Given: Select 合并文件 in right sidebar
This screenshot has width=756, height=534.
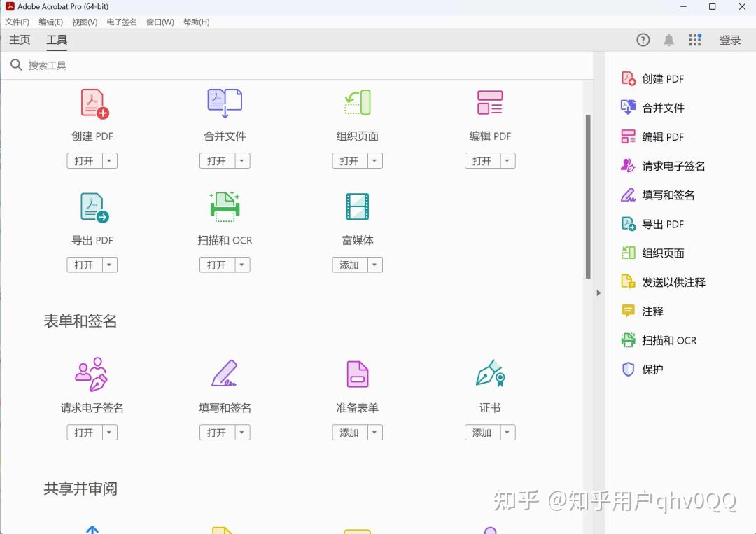Looking at the screenshot, I should [652, 108].
